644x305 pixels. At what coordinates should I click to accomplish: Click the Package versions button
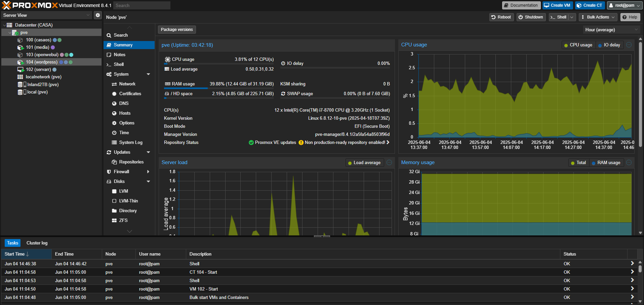177,30
